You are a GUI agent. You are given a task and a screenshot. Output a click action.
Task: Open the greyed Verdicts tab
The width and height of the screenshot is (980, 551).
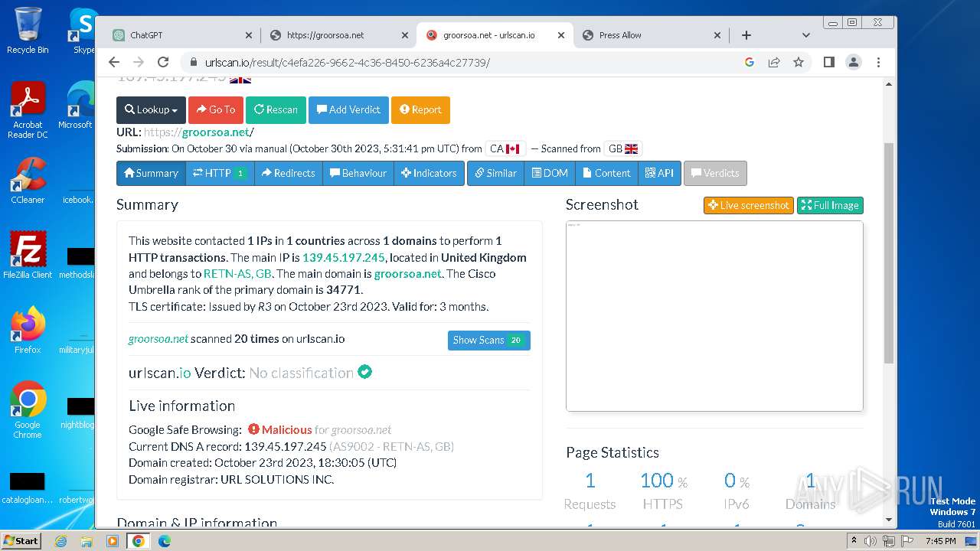pyautogui.click(x=715, y=173)
